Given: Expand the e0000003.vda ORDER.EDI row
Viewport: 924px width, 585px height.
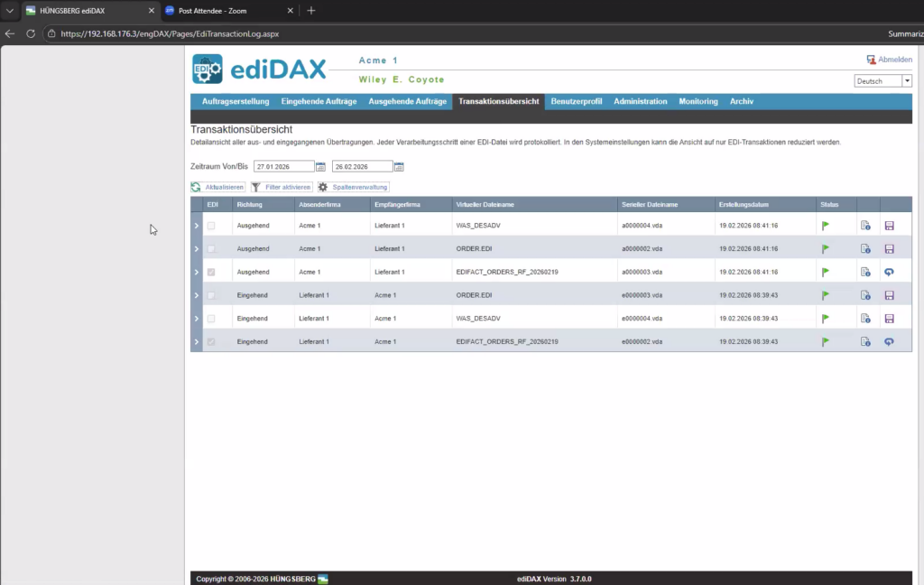Looking at the screenshot, I should point(197,296).
